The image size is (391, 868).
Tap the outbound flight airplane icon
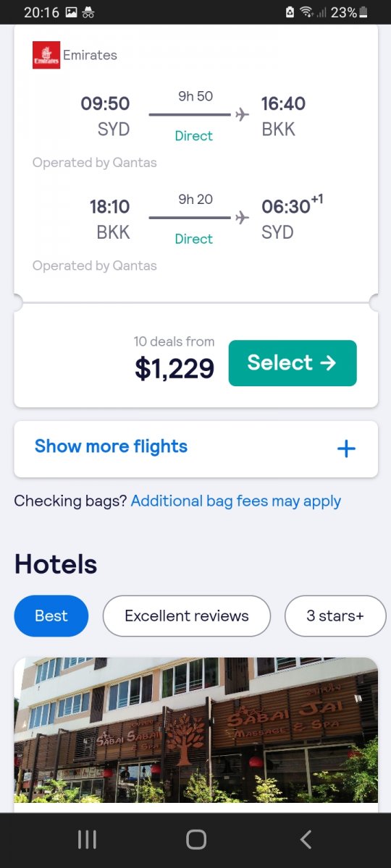(x=242, y=114)
